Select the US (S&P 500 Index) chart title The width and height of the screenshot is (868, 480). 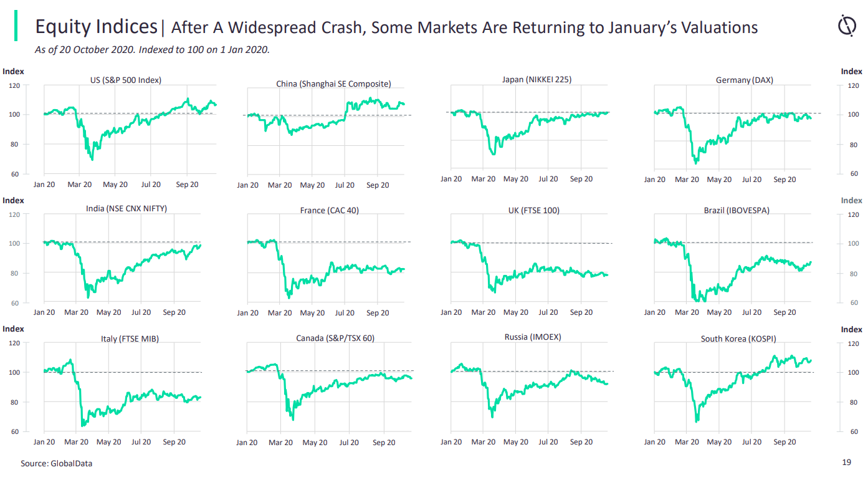(126, 79)
